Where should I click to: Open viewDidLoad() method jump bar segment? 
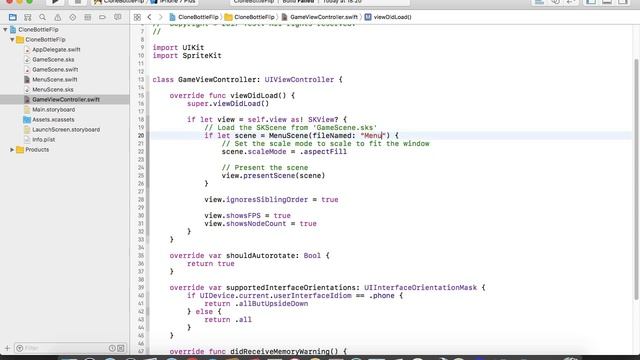point(388,17)
